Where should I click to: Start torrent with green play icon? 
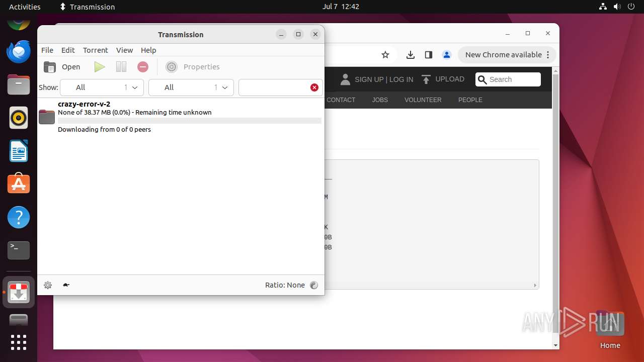[x=100, y=67]
